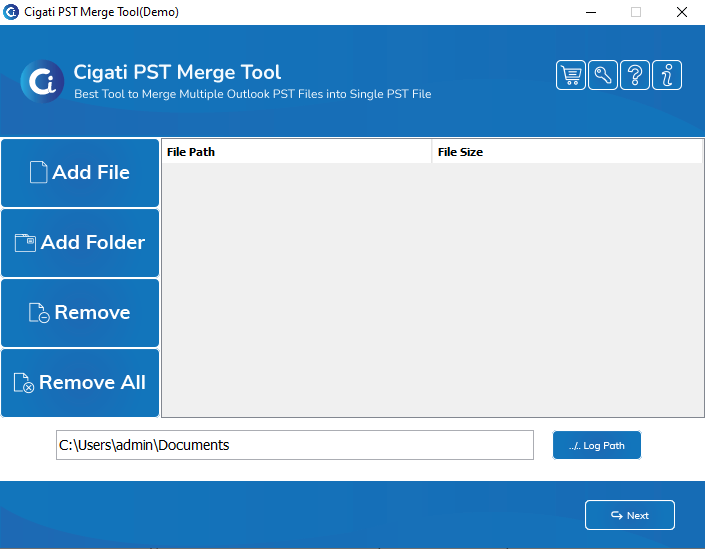Proceed with the Next button
Image resolution: width=705 pixels, height=549 pixels.
[x=629, y=515]
